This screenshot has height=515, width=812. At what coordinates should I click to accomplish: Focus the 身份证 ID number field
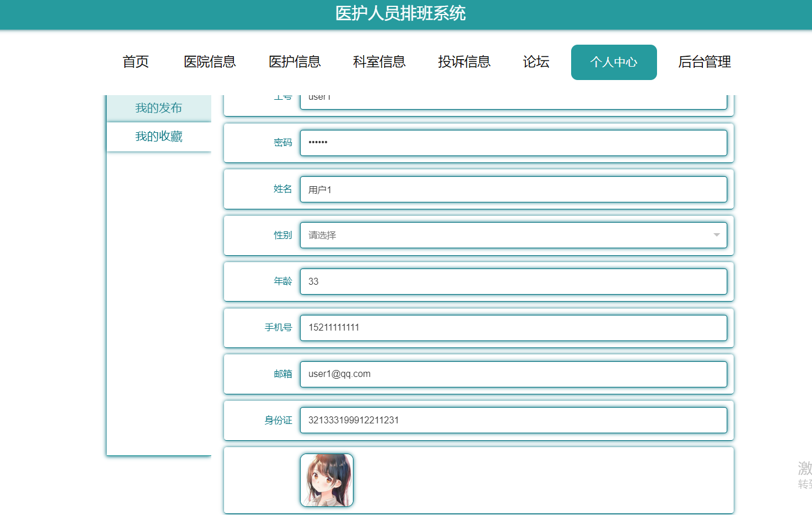[x=514, y=420]
